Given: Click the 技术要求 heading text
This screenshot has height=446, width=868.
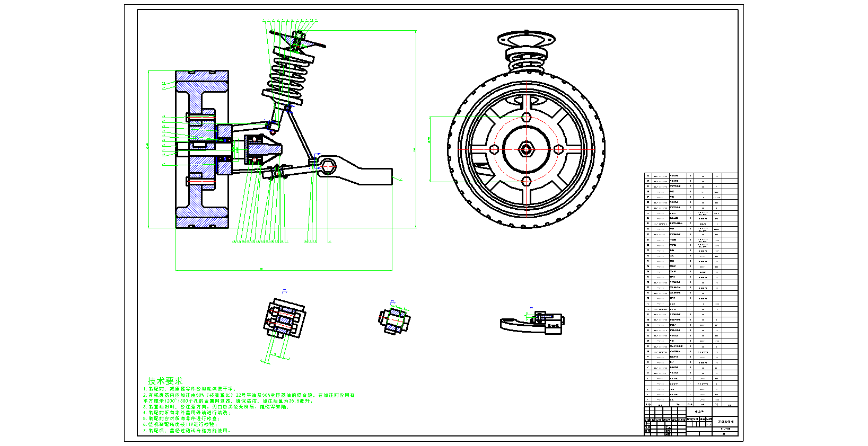Looking at the screenshot, I should pos(165,381).
